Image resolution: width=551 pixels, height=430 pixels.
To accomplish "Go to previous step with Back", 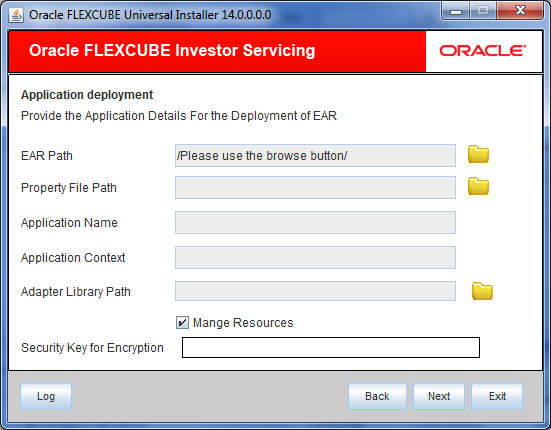I will pyautogui.click(x=377, y=396).
